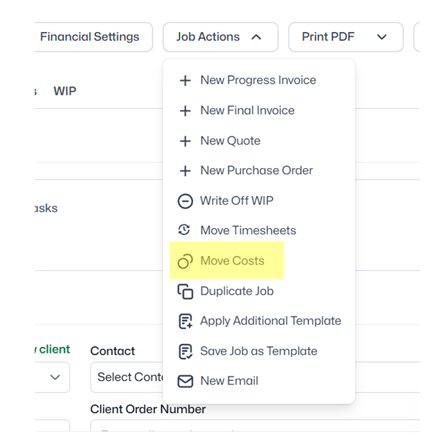425x435 pixels.
Task: Click the plus icon next to New Quote
Action: click(185, 141)
